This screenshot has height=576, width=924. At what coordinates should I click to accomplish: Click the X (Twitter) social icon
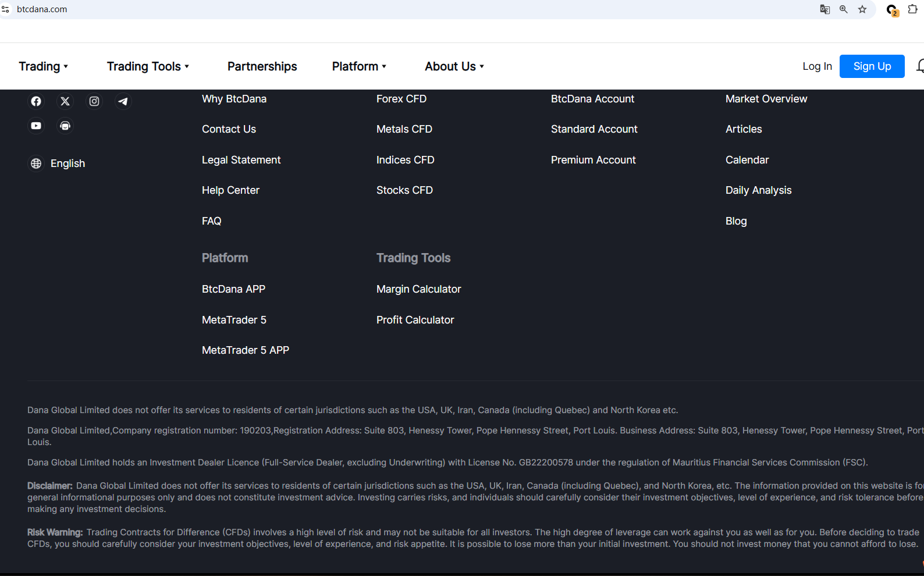[x=65, y=101]
